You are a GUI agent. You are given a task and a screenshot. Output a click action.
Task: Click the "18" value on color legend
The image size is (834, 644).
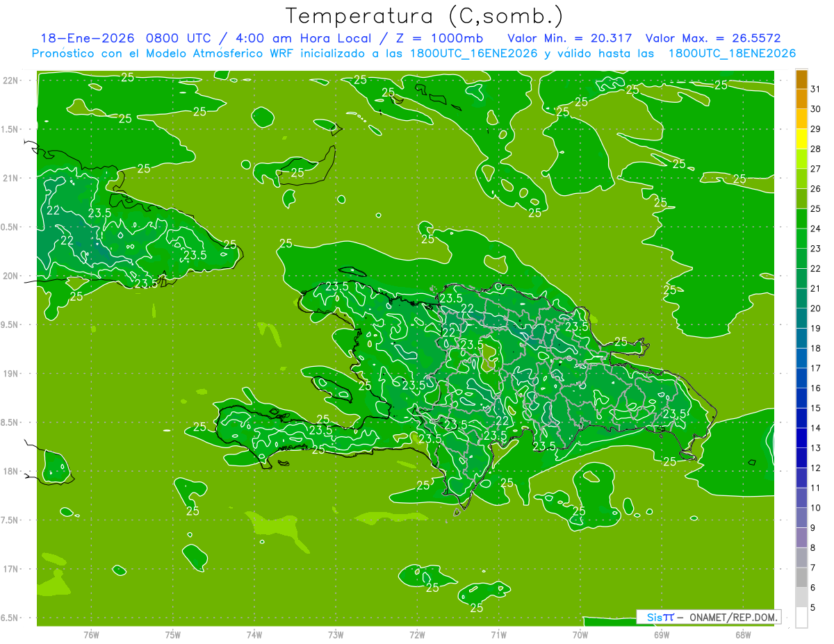[x=816, y=348]
